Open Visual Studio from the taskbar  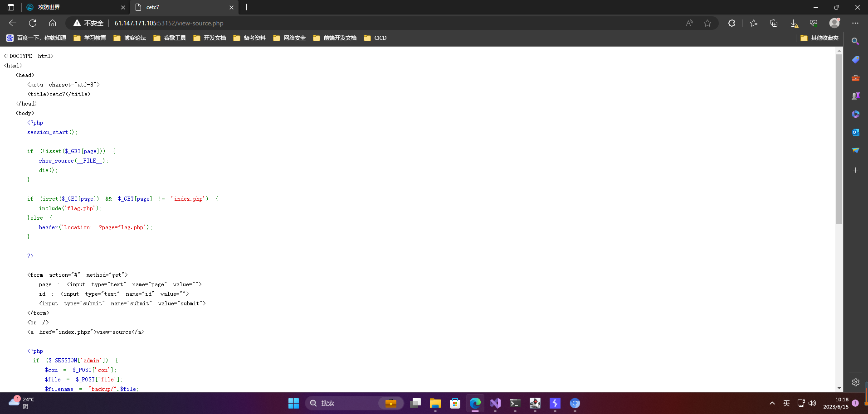[495, 403]
